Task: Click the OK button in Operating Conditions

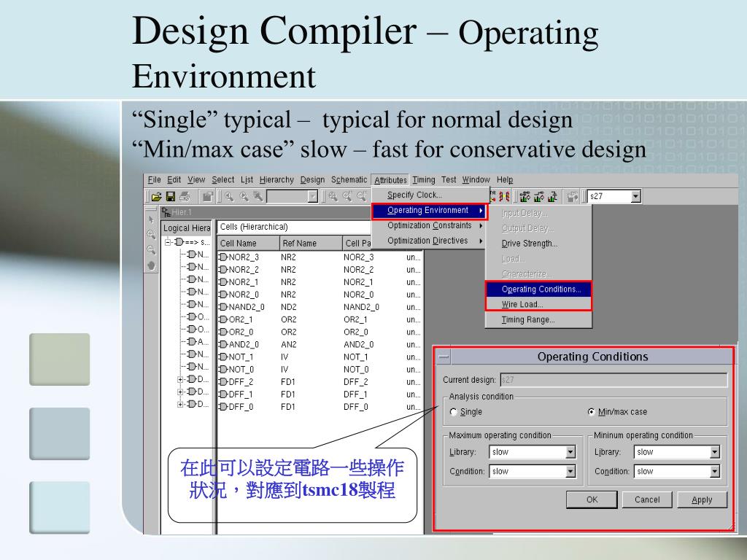Action: tap(592, 499)
